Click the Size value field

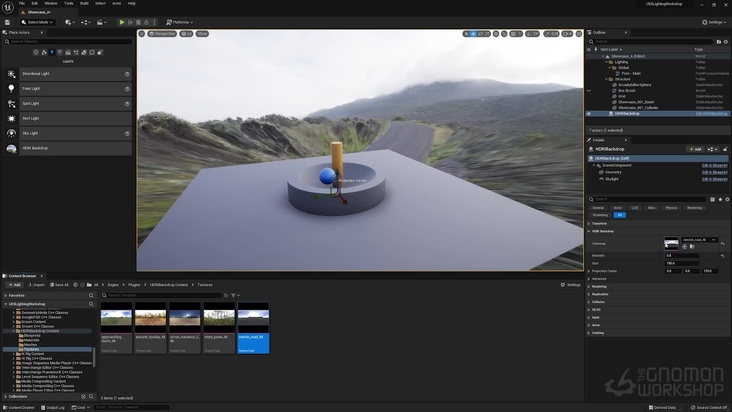click(x=682, y=264)
